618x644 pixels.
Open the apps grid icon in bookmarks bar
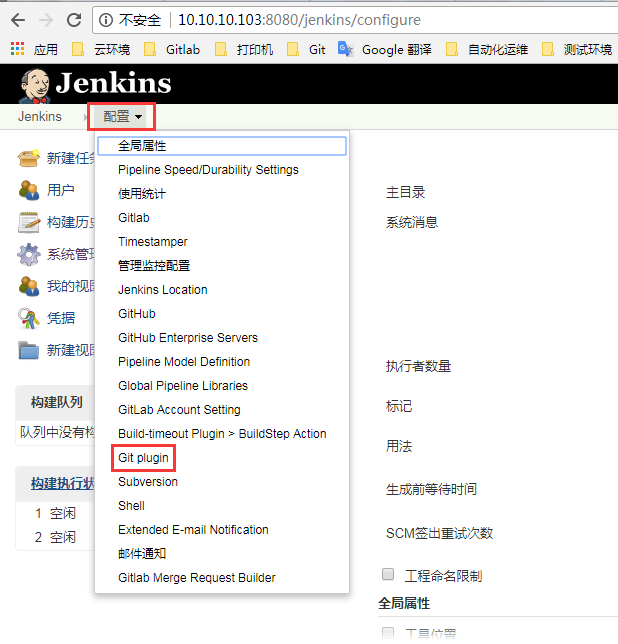[x=17, y=49]
